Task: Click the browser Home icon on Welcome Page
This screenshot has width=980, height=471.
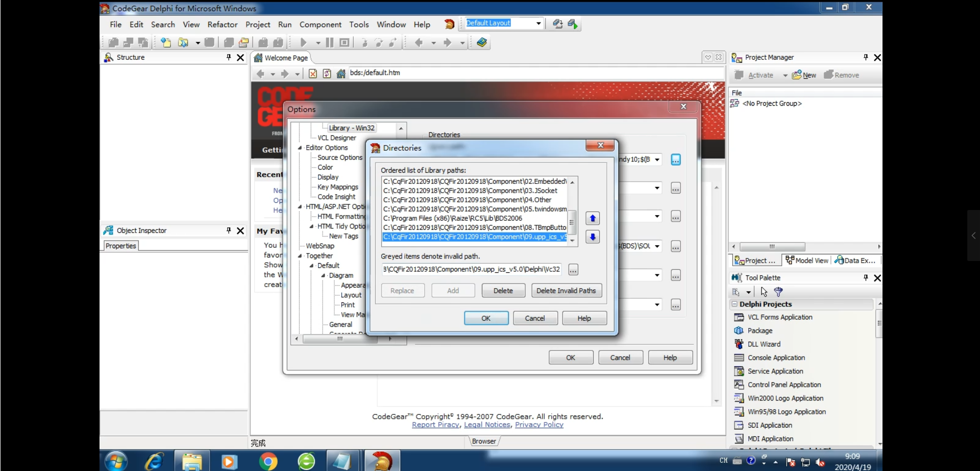Action: point(341,74)
